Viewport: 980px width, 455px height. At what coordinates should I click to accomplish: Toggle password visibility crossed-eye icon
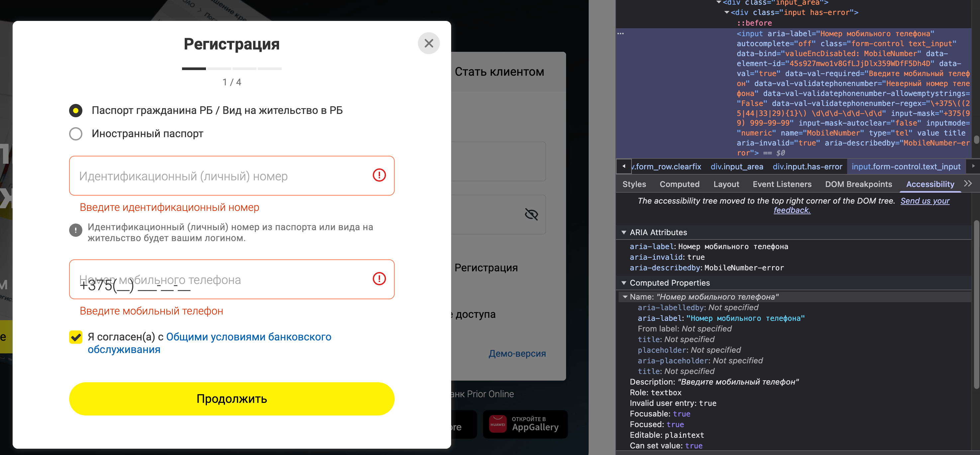pyautogui.click(x=531, y=215)
